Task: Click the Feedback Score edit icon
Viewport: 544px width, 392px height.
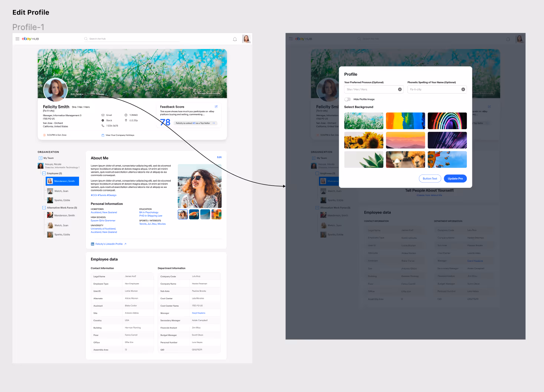Action: pos(216,107)
